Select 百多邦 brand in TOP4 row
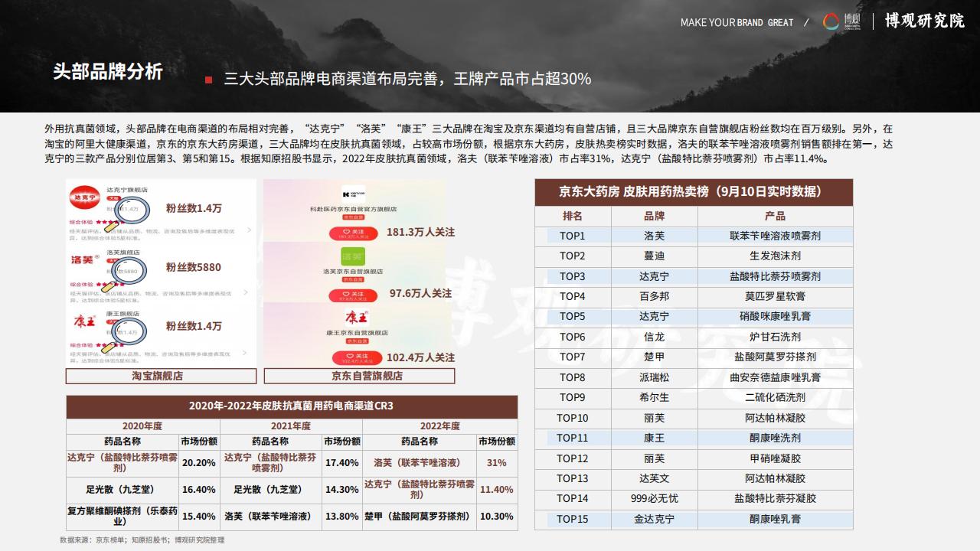 tap(655, 296)
